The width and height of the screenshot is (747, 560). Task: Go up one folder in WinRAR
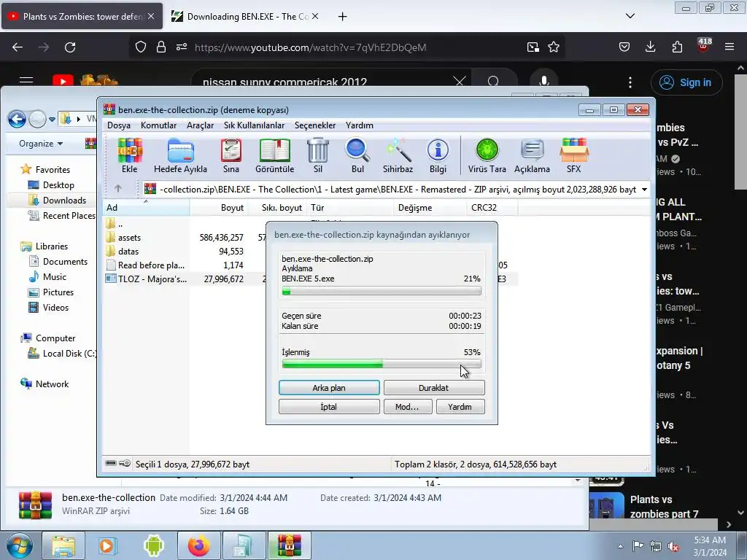[x=118, y=189]
